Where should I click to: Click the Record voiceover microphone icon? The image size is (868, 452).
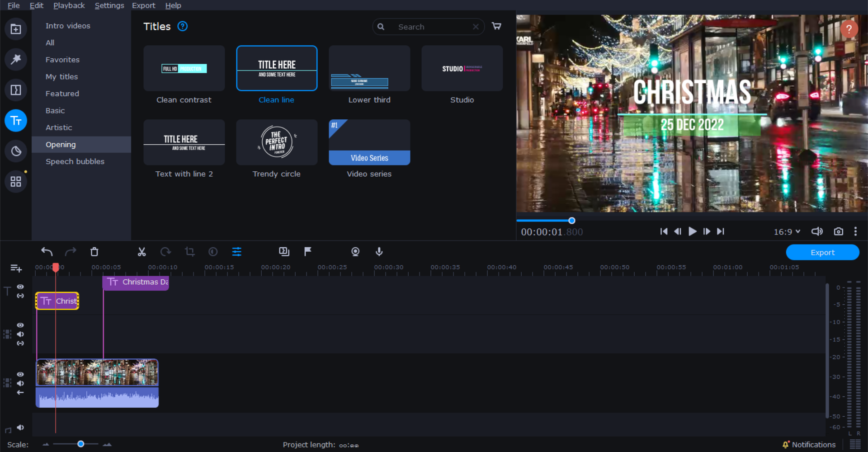[x=379, y=252]
